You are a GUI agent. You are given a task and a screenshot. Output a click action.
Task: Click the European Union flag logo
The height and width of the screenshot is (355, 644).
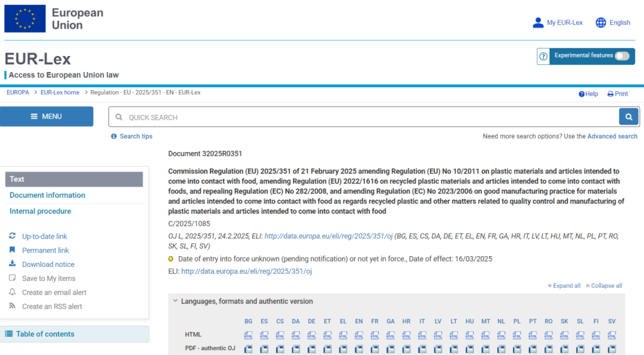click(x=25, y=18)
